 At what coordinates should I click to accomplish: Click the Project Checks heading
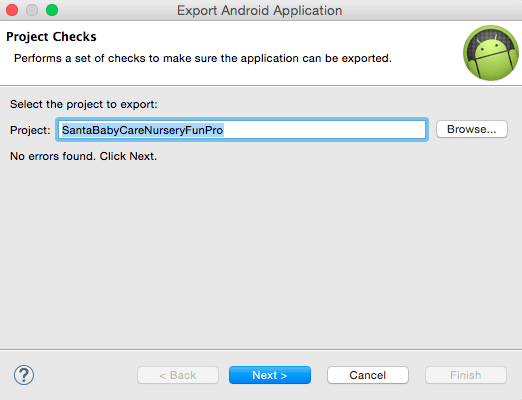point(51,37)
